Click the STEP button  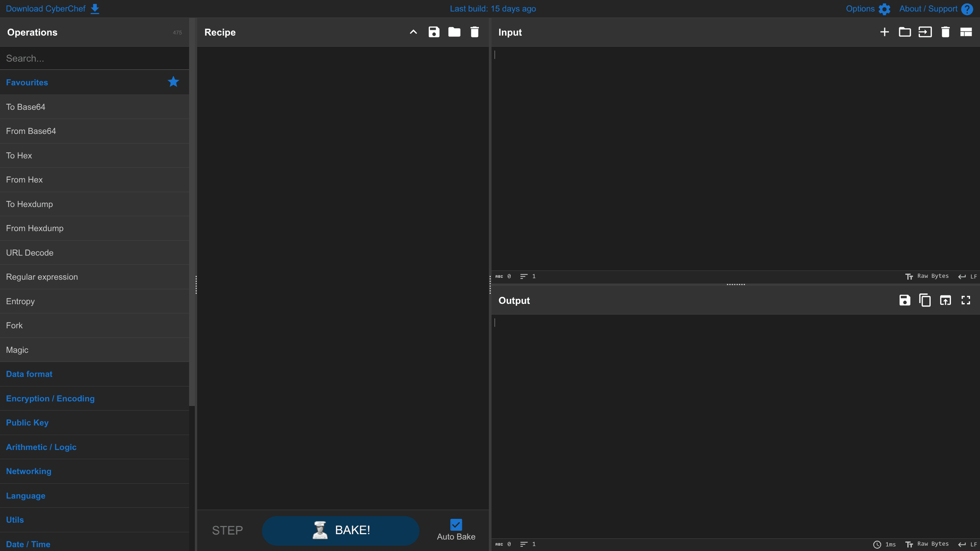(x=227, y=530)
